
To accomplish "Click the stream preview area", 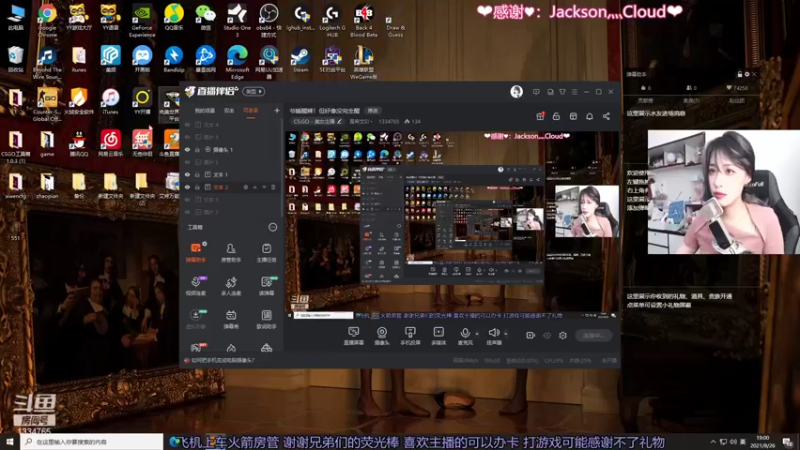I will [452, 226].
